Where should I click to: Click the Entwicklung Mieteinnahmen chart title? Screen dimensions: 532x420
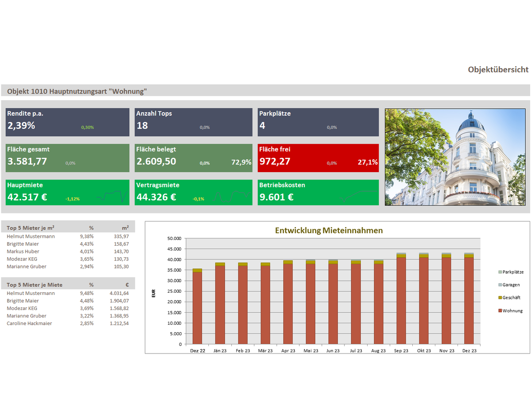329,231
